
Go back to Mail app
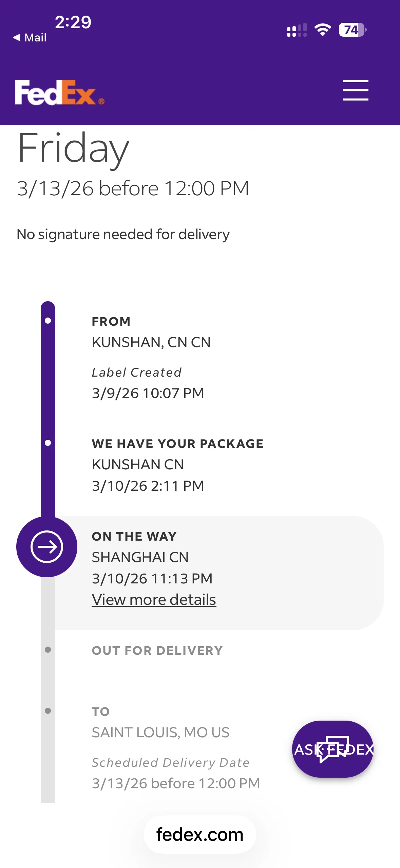tap(30, 37)
